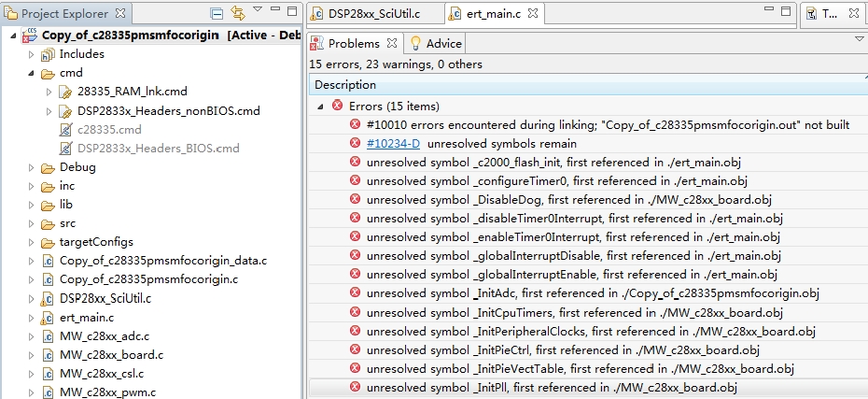Expand the 28335_RAM_lnk.cmd file node

click(49, 92)
